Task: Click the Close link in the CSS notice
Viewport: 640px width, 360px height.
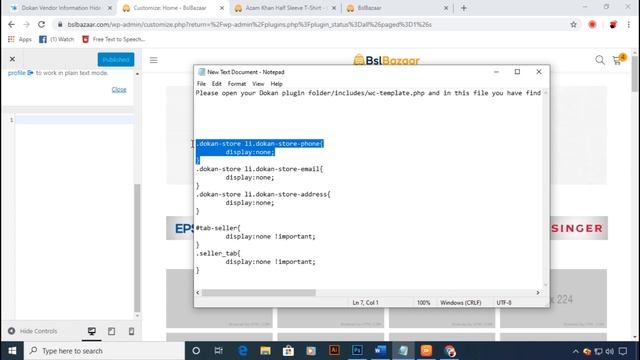Action: coord(119,89)
